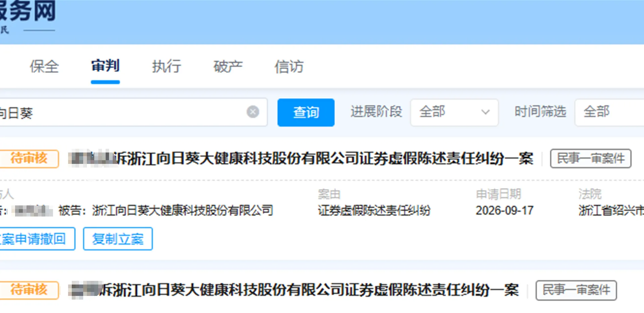The width and height of the screenshot is (644, 313).
Task: Click the first case's 待审核 status tag
Action: coord(29,159)
